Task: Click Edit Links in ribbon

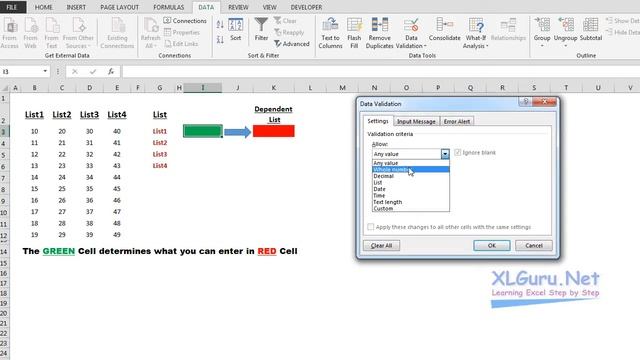Action: pos(181,44)
